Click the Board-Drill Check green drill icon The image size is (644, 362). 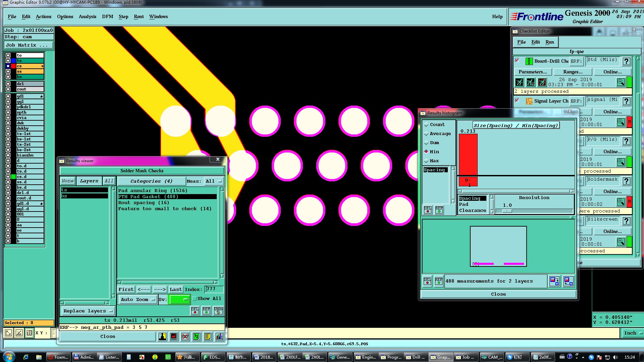click(529, 61)
